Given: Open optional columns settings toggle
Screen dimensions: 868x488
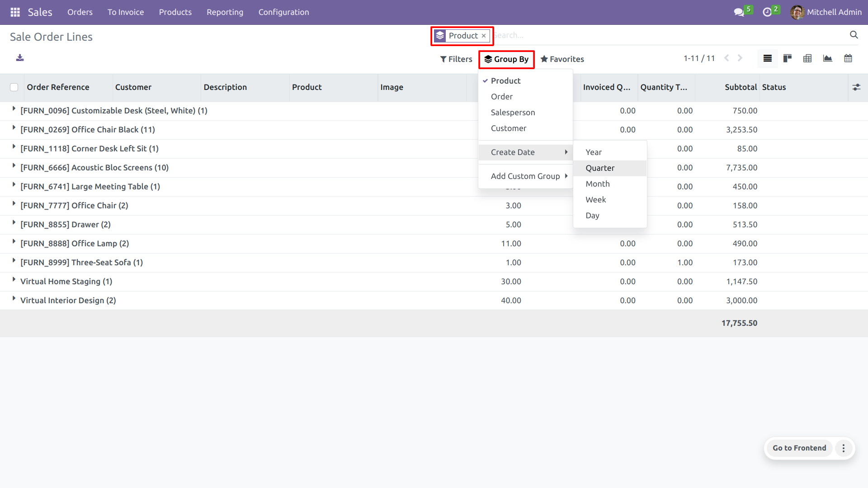Looking at the screenshot, I should [856, 87].
